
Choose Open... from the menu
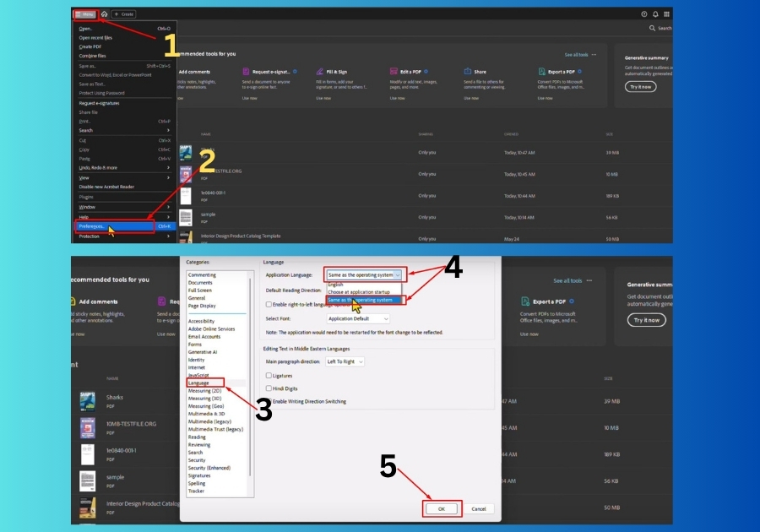coord(125,29)
